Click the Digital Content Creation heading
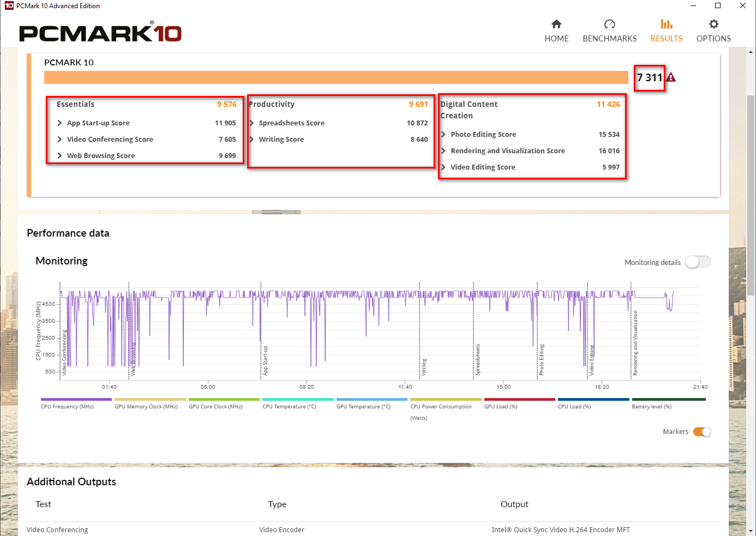This screenshot has width=756, height=536. click(x=469, y=110)
